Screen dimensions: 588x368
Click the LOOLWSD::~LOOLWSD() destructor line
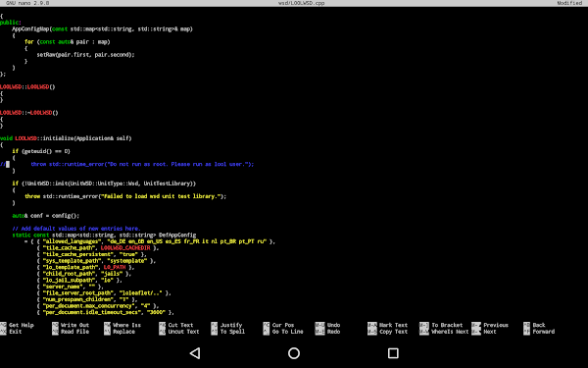[29, 113]
